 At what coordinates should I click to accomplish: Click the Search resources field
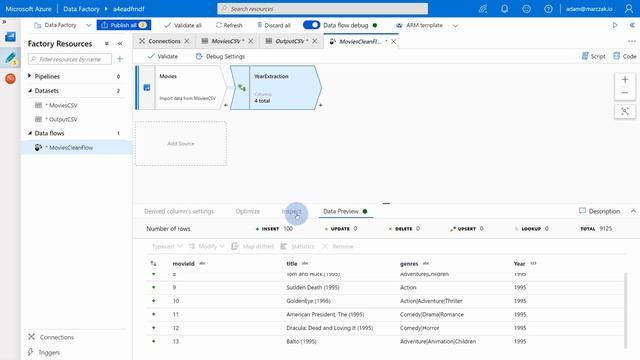(x=322, y=9)
